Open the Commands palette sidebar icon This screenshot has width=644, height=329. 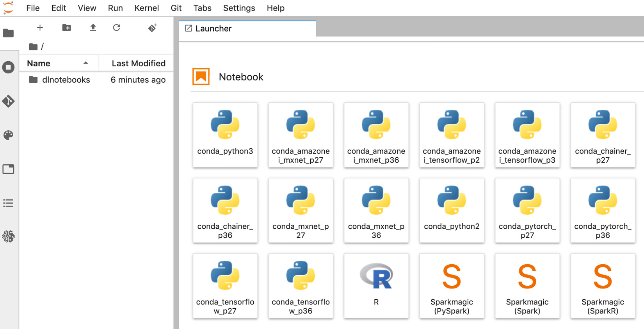[x=8, y=135]
